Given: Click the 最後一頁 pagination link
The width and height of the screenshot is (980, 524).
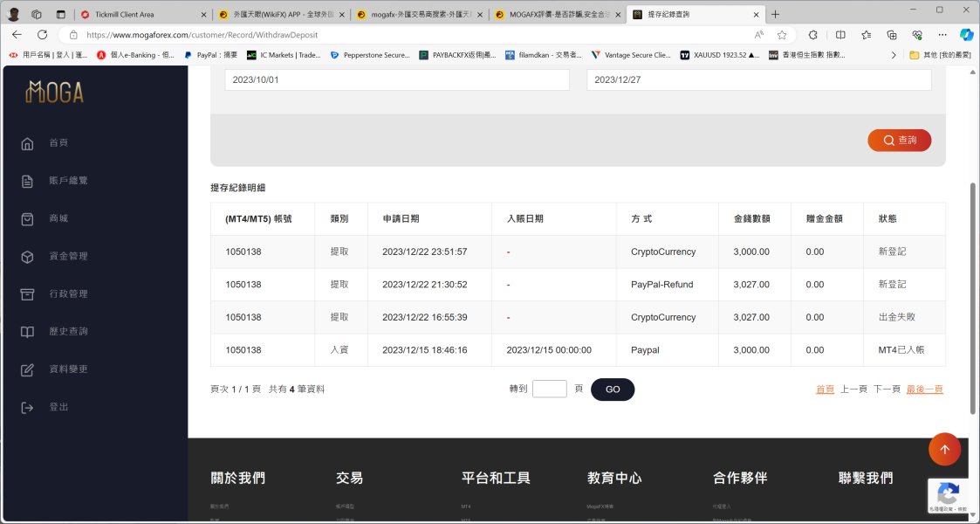Looking at the screenshot, I should pyautogui.click(x=924, y=390).
